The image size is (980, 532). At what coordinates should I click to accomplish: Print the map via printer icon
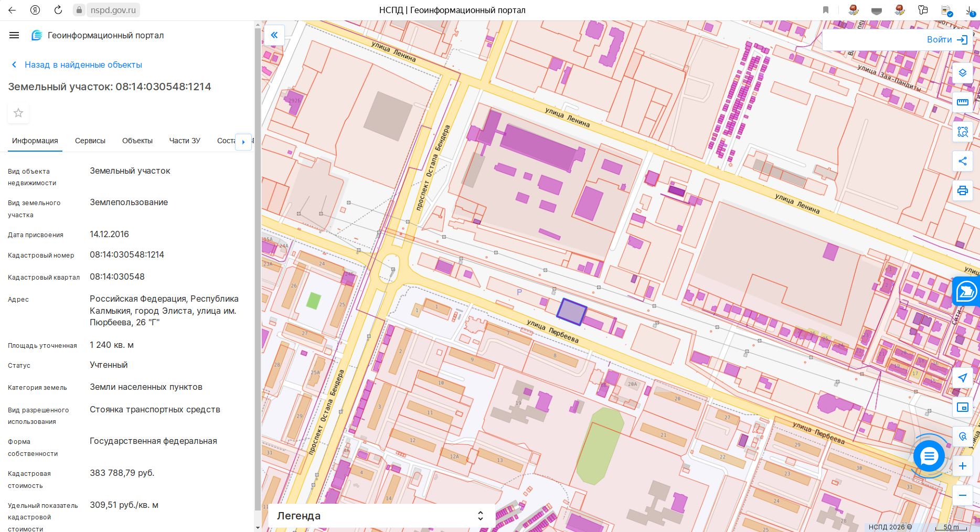962,190
